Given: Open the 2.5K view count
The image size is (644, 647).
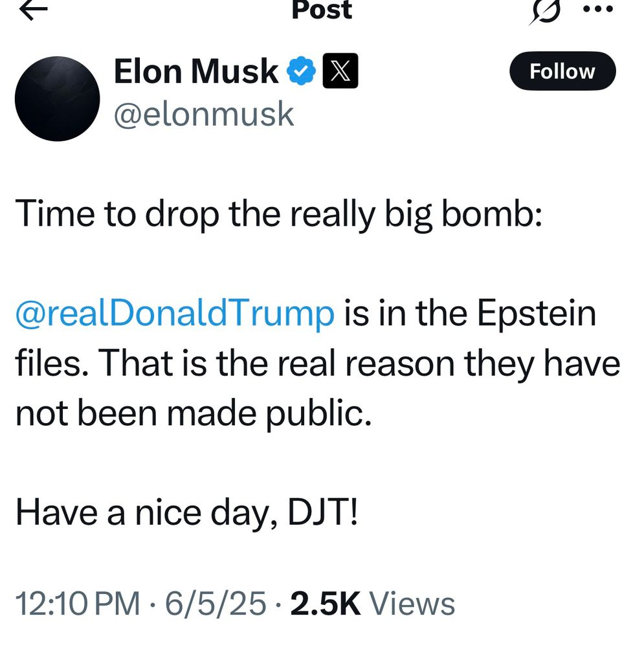Looking at the screenshot, I should tap(325, 604).
